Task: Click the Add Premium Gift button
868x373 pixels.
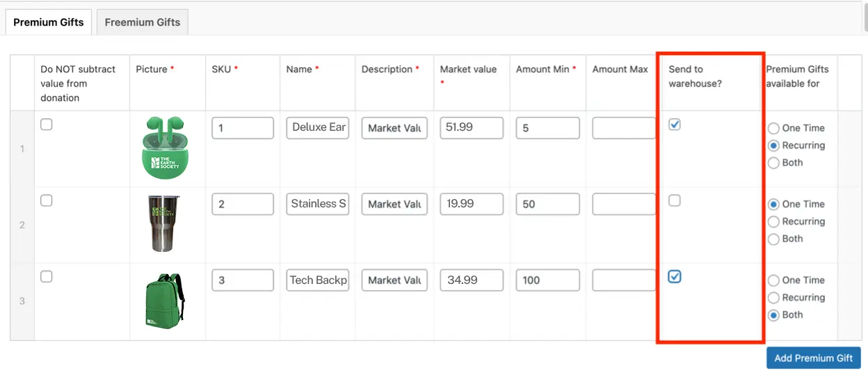Action: [x=813, y=358]
